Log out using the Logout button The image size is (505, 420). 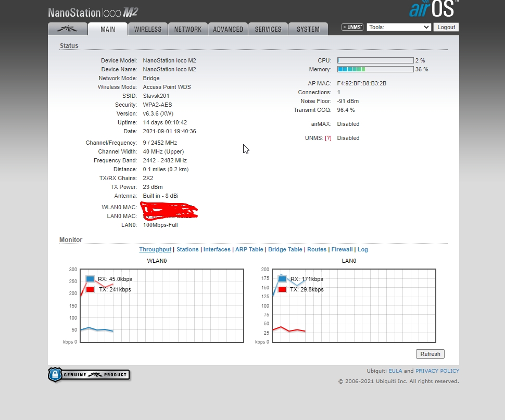[x=446, y=28]
